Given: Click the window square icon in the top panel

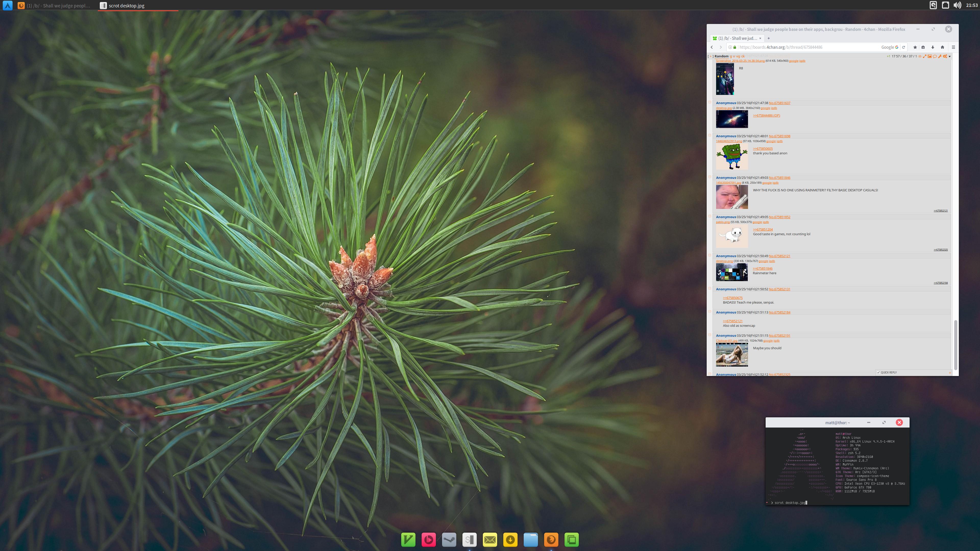Looking at the screenshot, I should coord(945,5).
